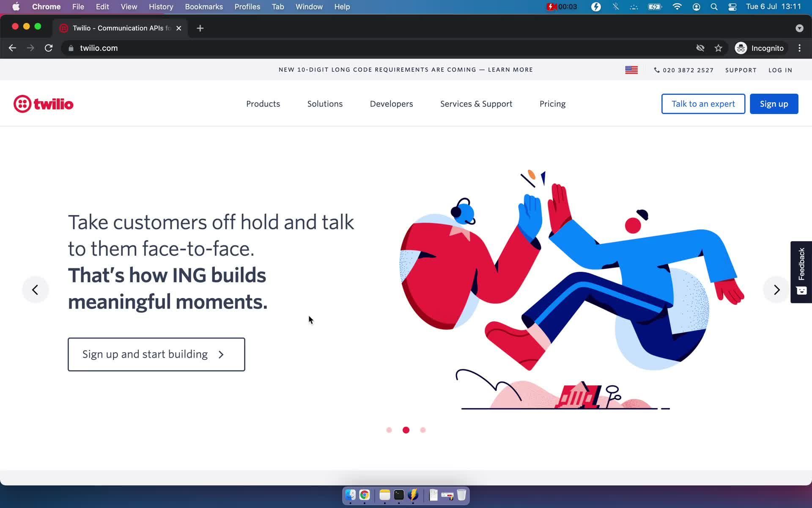Open the Developers navigation menu
Screen dimensions: 812x508
tap(391, 104)
